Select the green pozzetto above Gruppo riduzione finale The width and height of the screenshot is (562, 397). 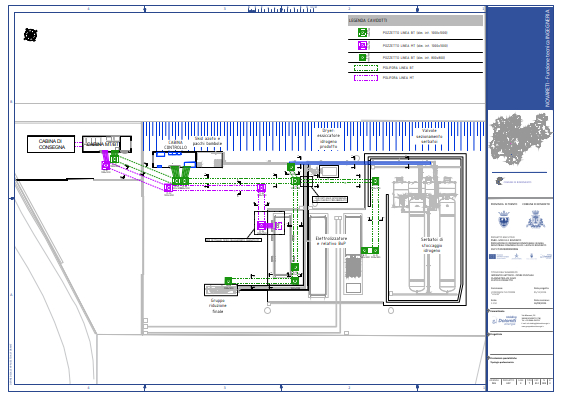[x=228, y=281]
